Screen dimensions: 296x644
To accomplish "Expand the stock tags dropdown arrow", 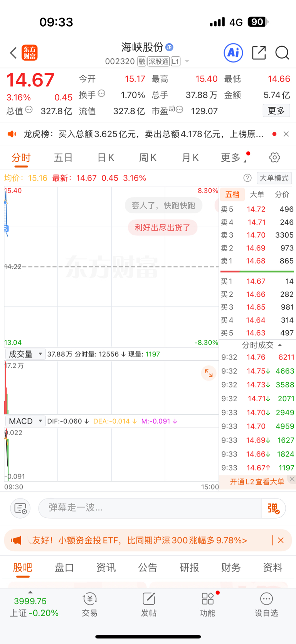I will [187, 61].
